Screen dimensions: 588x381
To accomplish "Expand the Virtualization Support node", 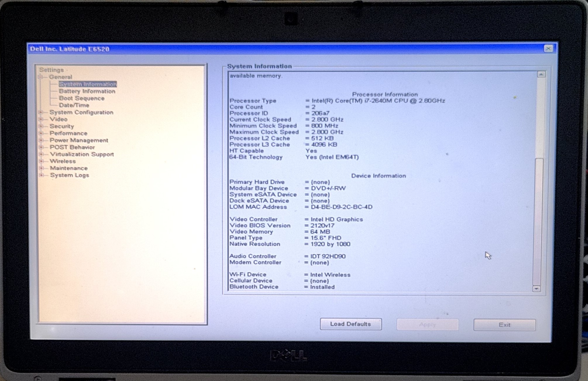I will tap(41, 154).
